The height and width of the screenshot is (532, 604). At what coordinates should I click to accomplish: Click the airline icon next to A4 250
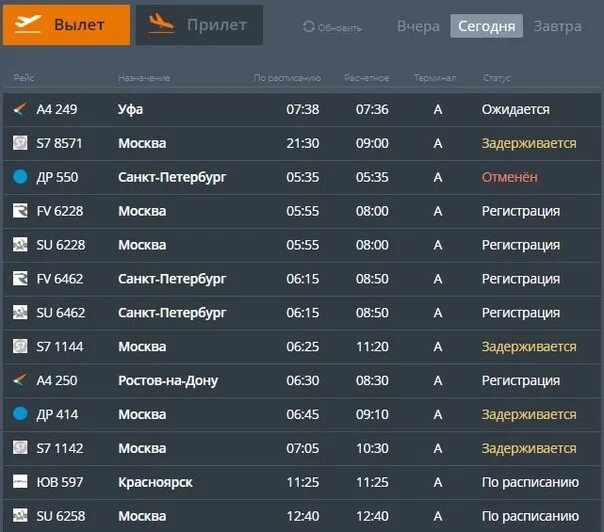pos(20,381)
